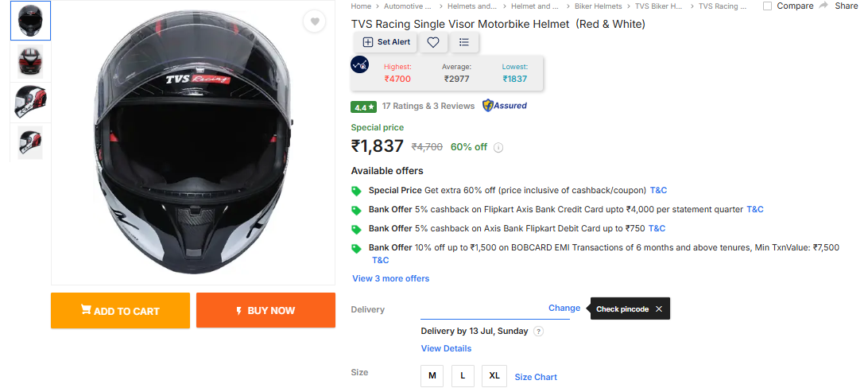This screenshot has height=388, width=868.
Task: Open the list icon next to alert heart
Action: (464, 42)
